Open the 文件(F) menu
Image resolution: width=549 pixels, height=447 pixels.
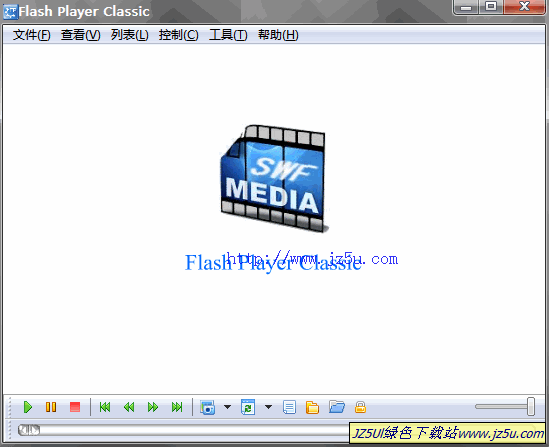[x=32, y=35]
